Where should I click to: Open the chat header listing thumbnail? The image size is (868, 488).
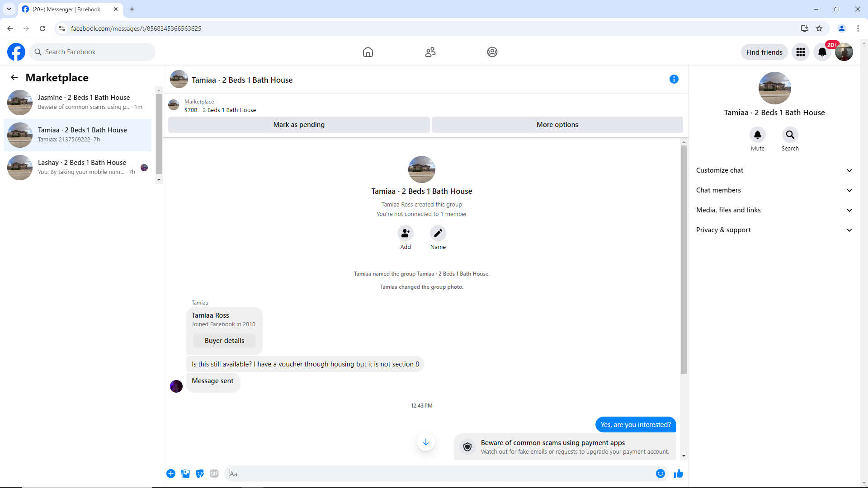tap(179, 79)
